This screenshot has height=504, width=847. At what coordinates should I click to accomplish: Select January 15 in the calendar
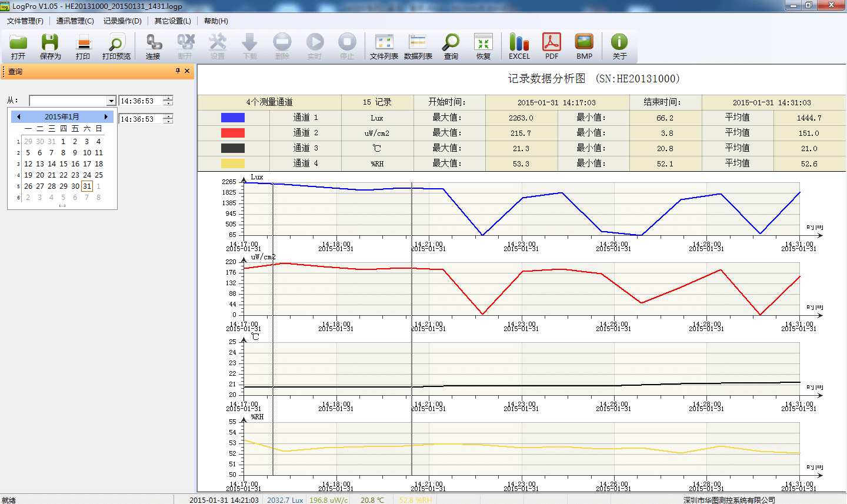coord(63,164)
